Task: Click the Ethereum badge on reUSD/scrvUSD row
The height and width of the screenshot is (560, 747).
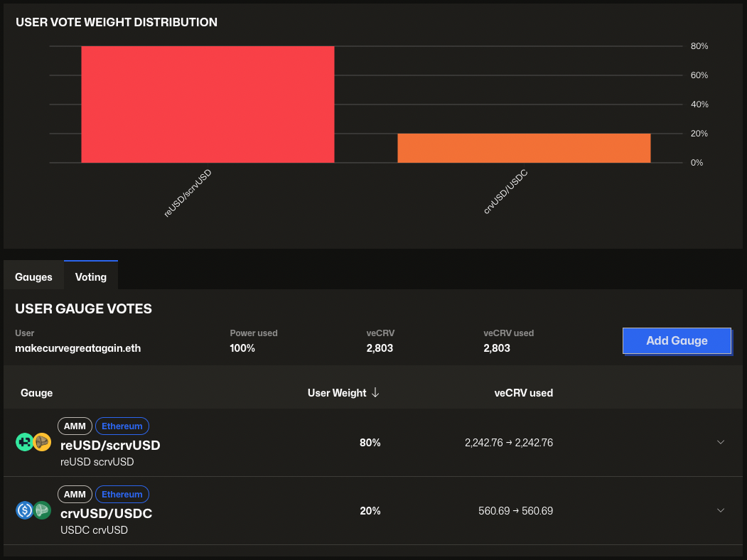Action: pos(122,426)
